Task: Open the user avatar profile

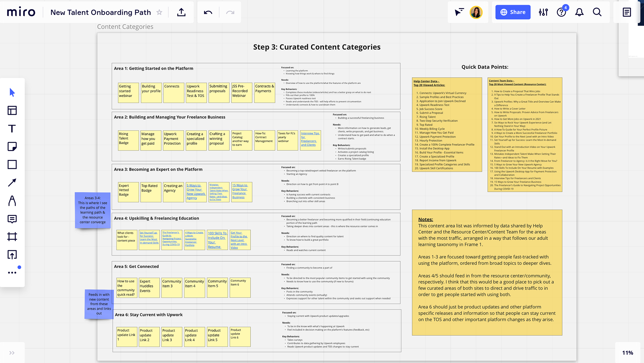Action: coord(476,12)
